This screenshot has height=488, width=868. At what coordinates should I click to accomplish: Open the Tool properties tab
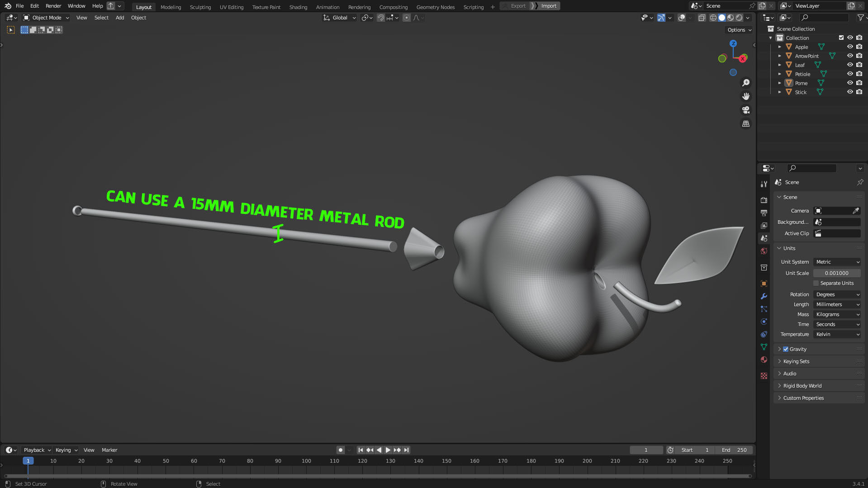click(x=764, y=184)
